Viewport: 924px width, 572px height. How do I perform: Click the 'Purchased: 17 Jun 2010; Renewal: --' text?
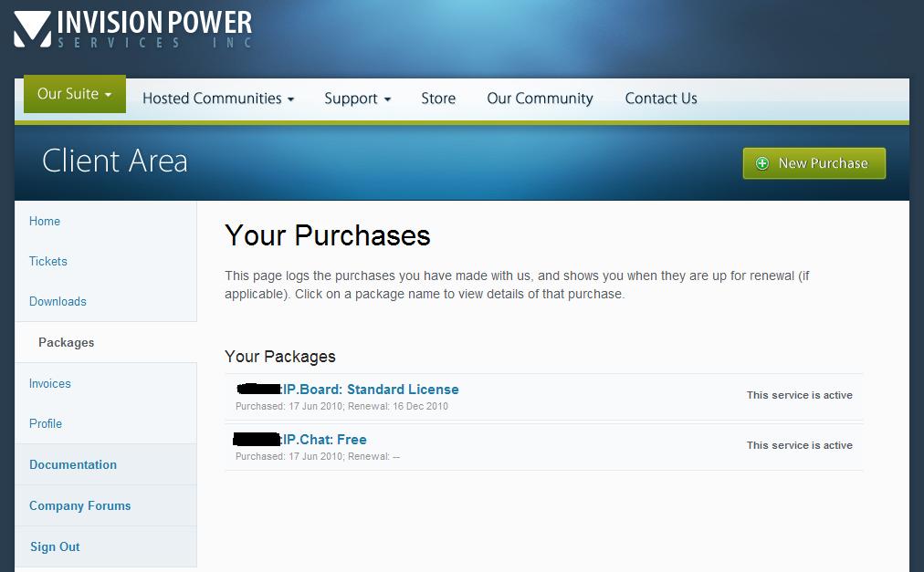(x=318, y=456)
